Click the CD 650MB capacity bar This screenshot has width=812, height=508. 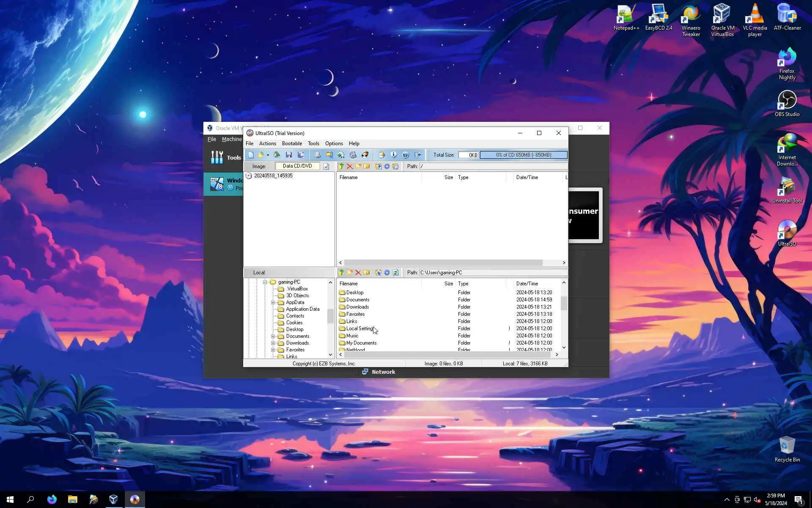(x=524, y=155)
